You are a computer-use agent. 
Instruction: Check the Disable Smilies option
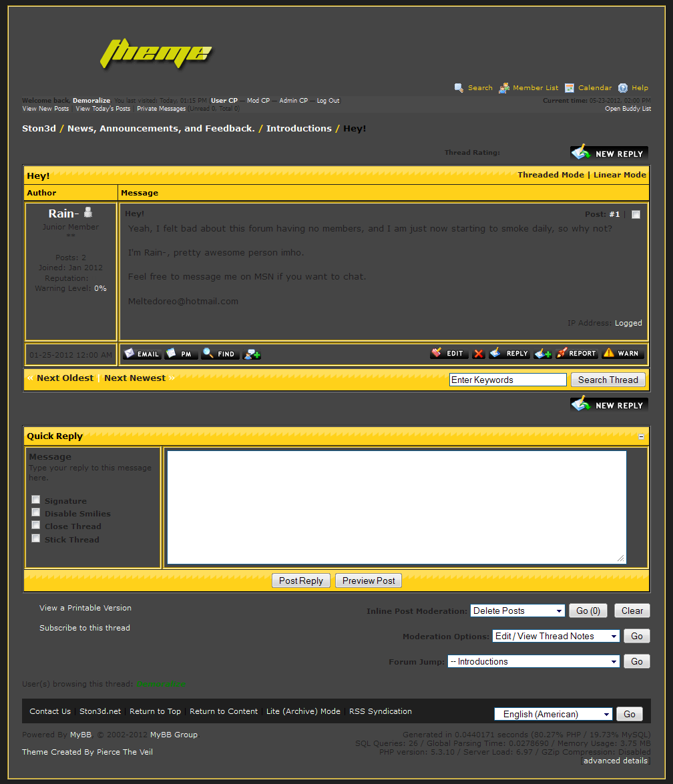pos(36,512)
